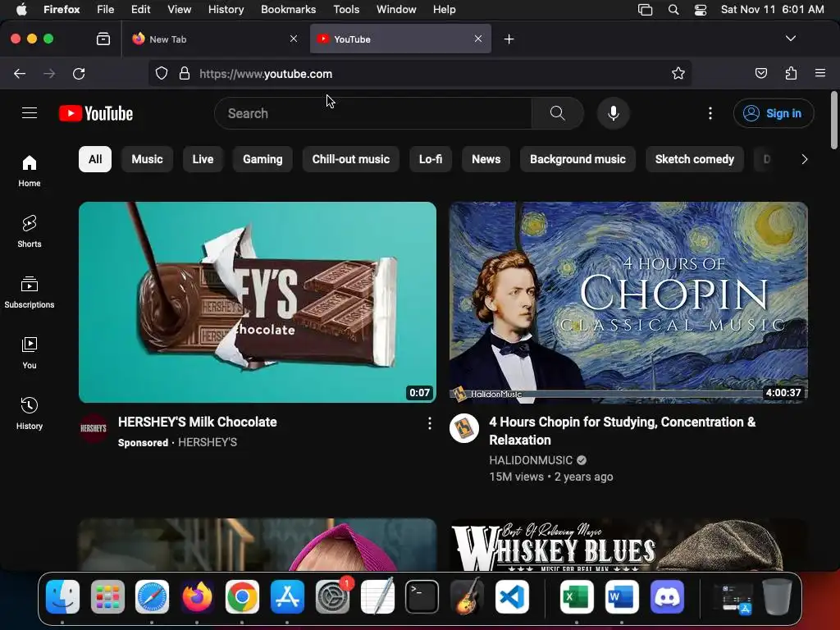Play the 4 Hours of Chopin thumbnail
840x630 pixels.
coord(628,302)
